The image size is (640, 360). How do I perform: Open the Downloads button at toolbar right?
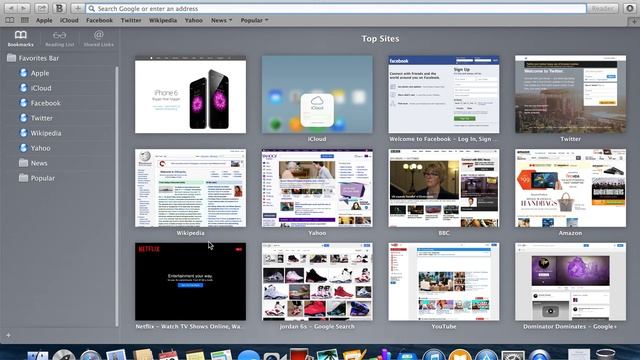(x=629, y=8)
